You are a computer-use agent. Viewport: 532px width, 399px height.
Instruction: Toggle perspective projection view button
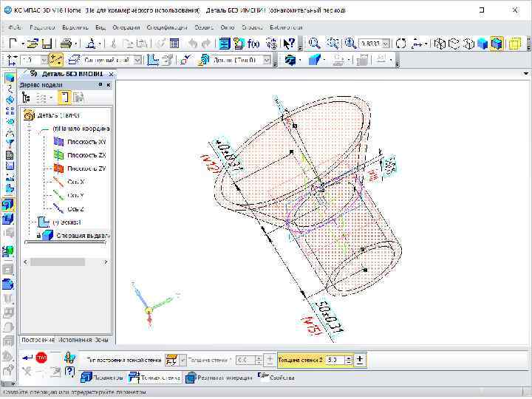514,44
